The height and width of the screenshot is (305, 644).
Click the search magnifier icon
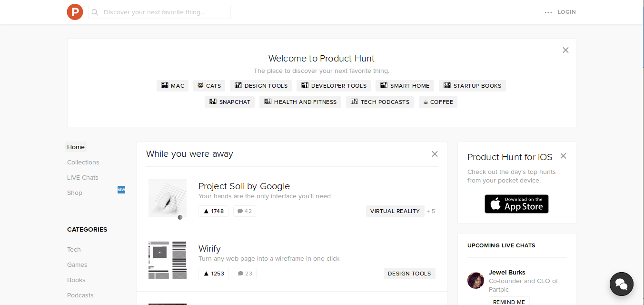[x=95, y=12]
